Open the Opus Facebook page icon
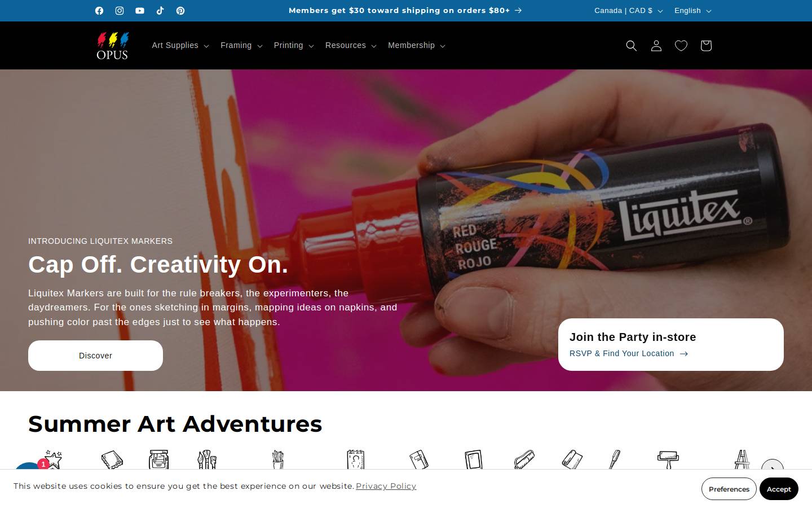Screen dimensions: 812x508 point(99,11)
